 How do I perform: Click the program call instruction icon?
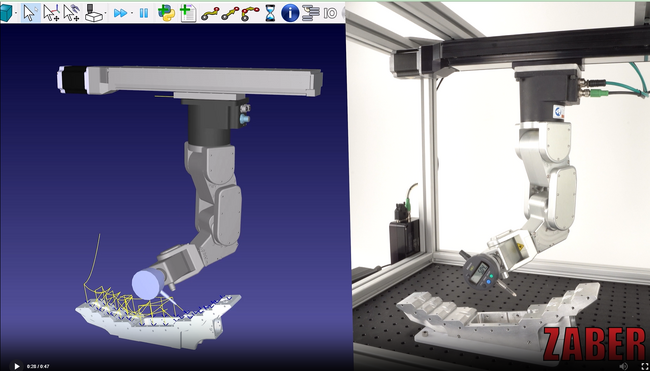(x=310, y=13)
